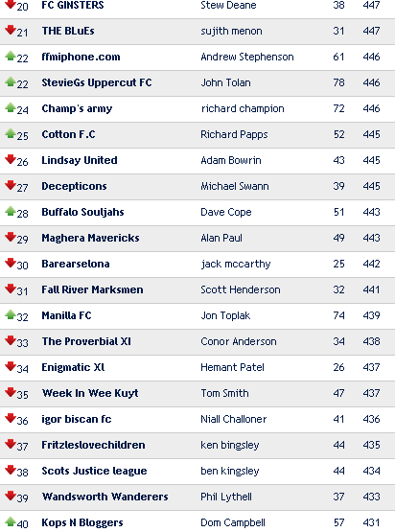395x532 pixels.
Task: Click red down arrow for Barearselona
Action: [x=11, y=263]
